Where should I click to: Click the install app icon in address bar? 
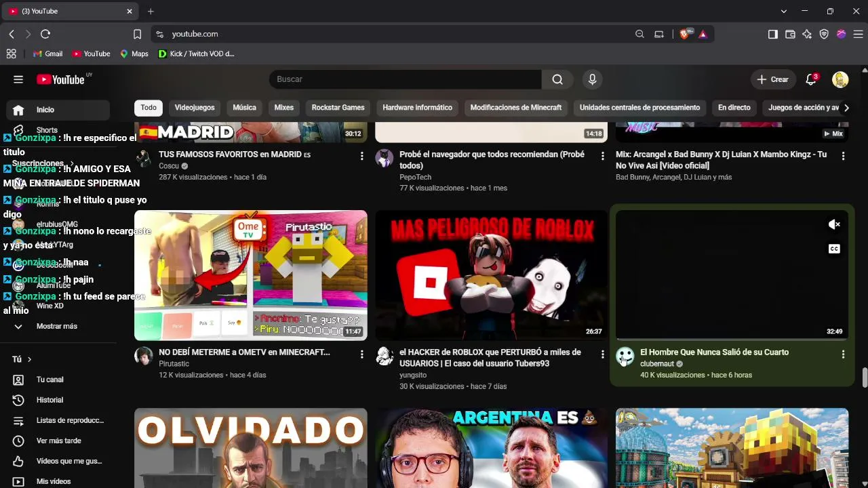(x=658, y=34)
